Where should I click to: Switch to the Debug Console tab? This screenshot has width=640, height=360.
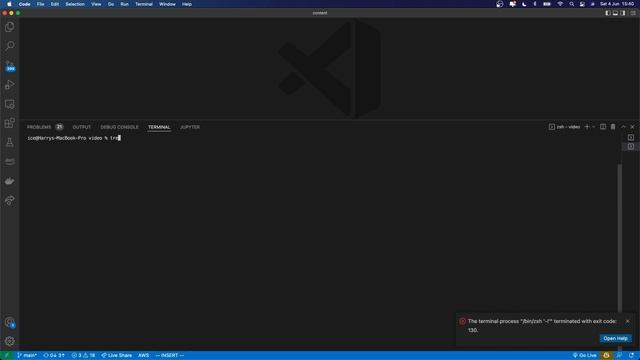119,127
